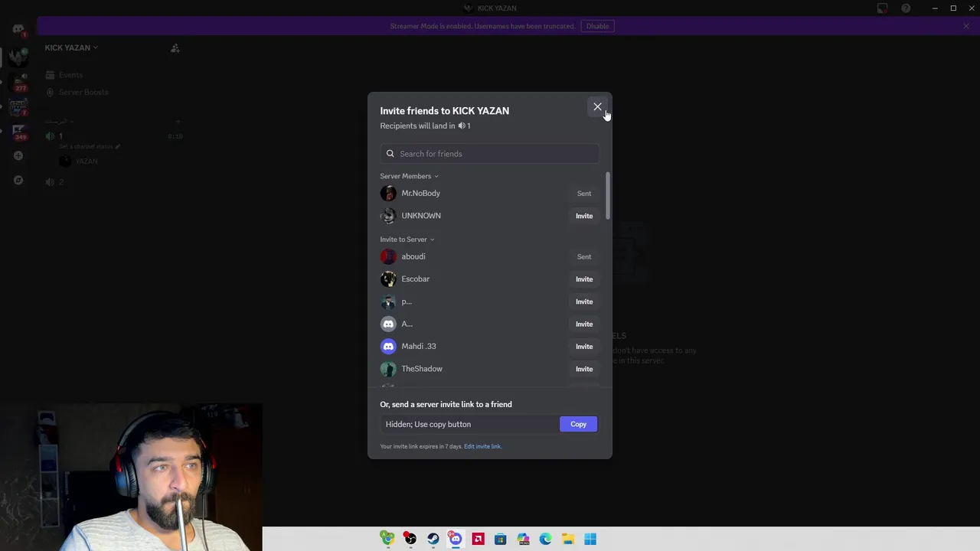Disable Streamer Mode from the banner
The height and width of the screenshot is (551, 980).
[x=597, y=26]
